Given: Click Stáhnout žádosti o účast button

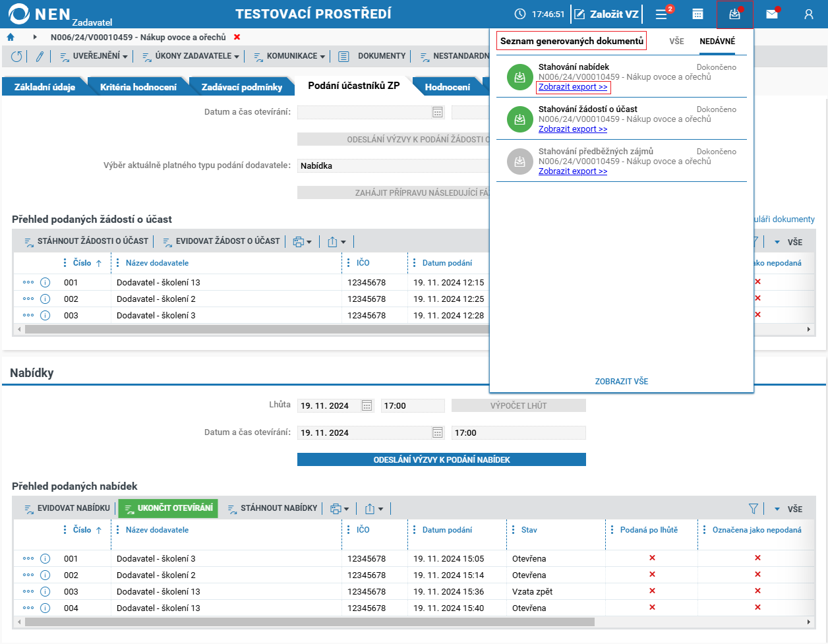Looking at the screenshot, I should point(86,241).
